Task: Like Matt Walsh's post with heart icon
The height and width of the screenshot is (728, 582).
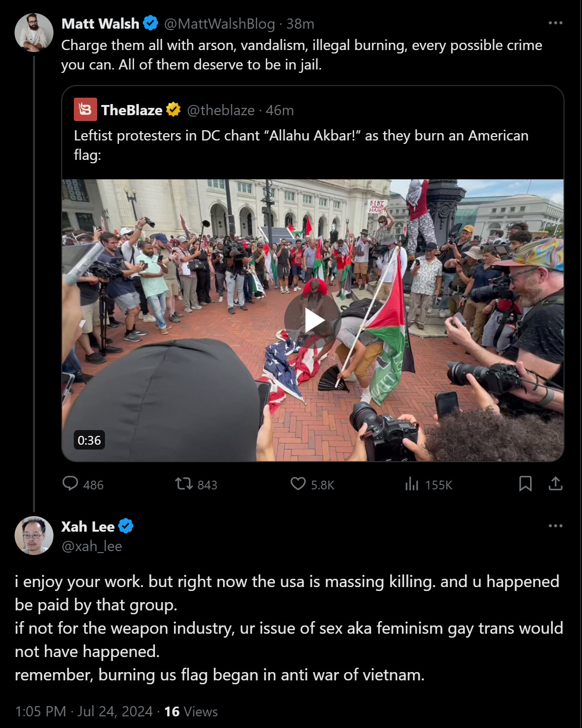Action: click(298, 484)
